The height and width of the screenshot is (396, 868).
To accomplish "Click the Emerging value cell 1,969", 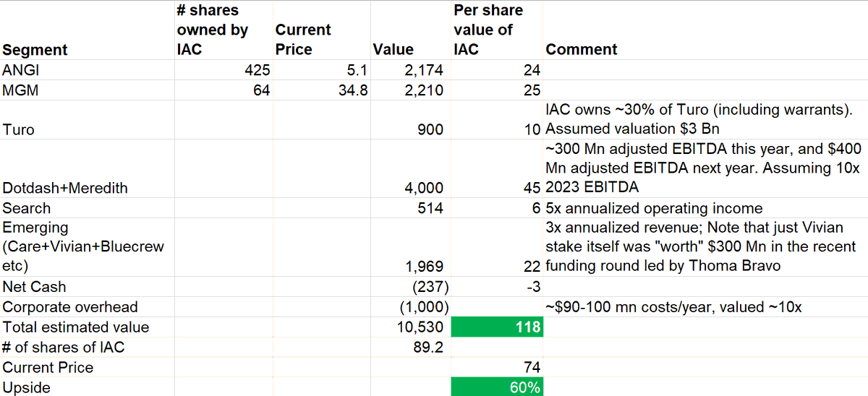I will click(409, 247).
